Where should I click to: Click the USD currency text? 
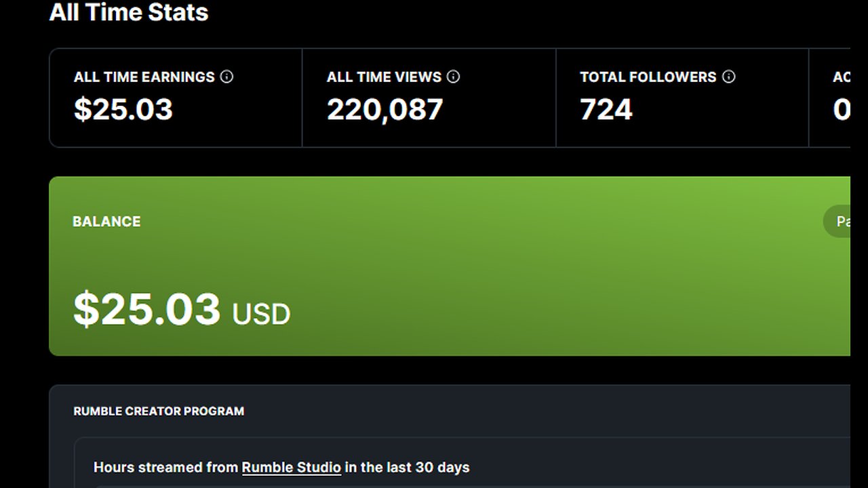coord(261,314)
